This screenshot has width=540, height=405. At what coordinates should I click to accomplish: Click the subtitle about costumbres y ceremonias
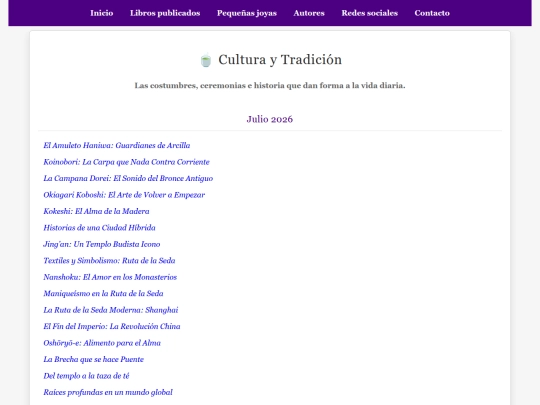tap(270, 85)
